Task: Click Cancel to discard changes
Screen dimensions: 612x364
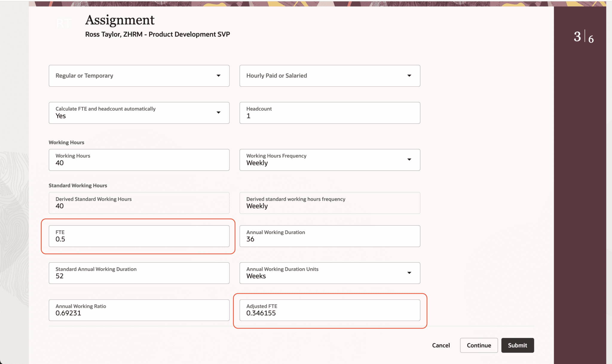Action: tap(441, 345)
